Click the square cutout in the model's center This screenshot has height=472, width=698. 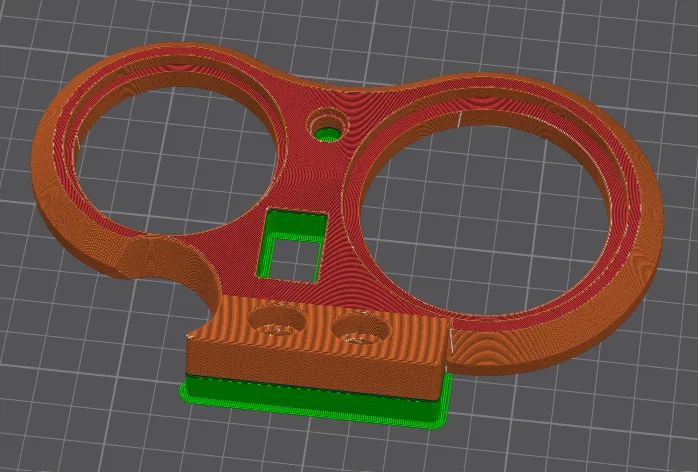click(x=292, y=247)
